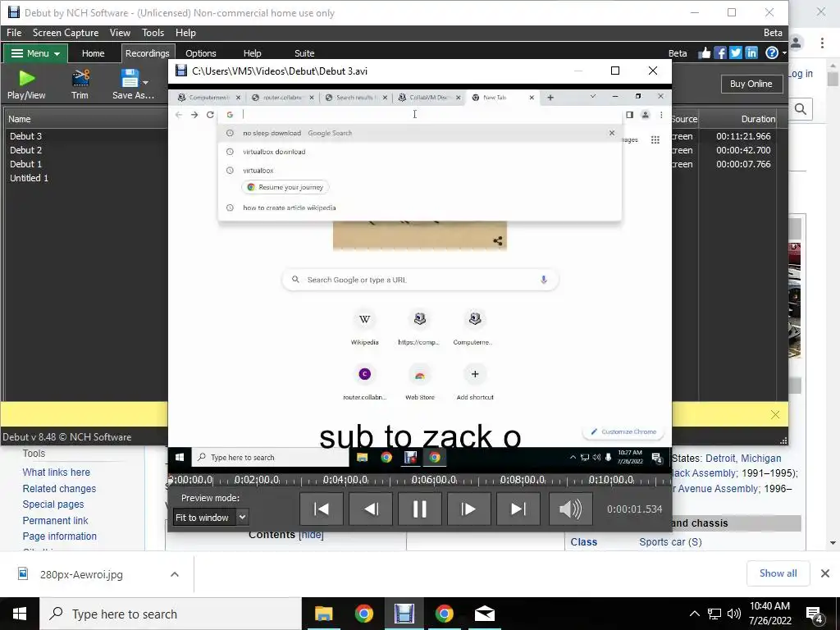Step back one frame in player
This screenshot has height=630, width=840.
[x=371, y=509]
